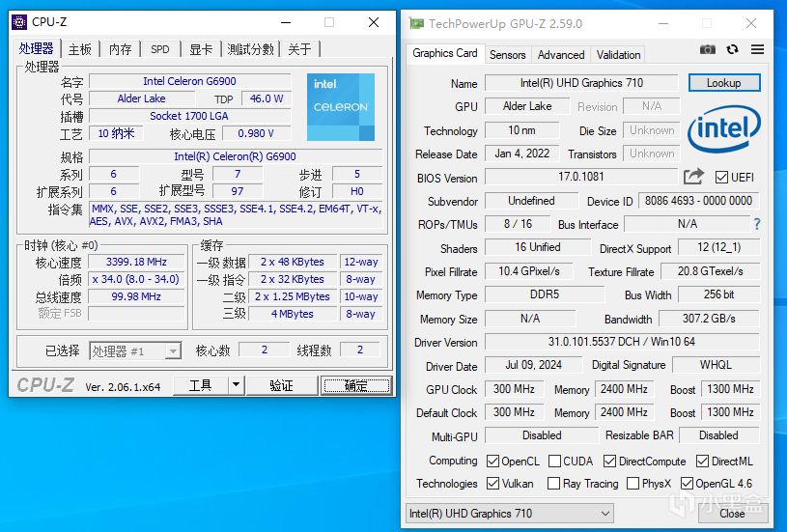Viewport: 787px width, 532px height.
Task: Click the core speed 3399.18 MHz value
Action: (x=136, y=262)
